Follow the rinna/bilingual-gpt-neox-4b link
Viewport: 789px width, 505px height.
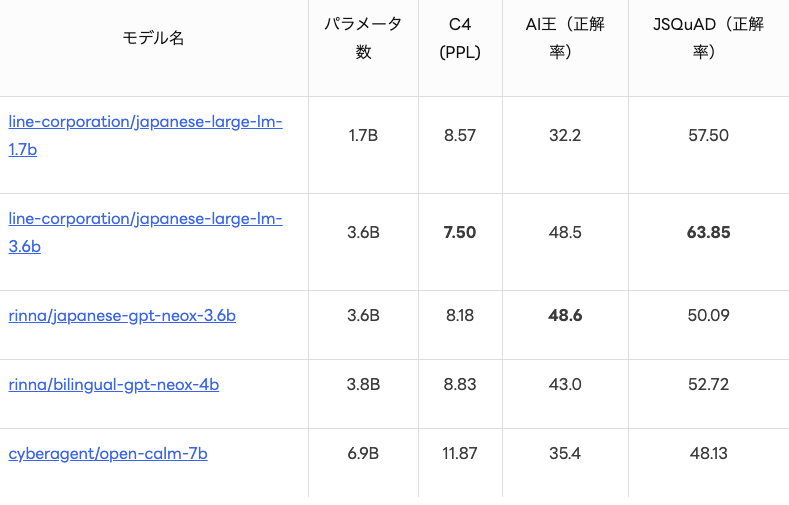click(114, 385)
